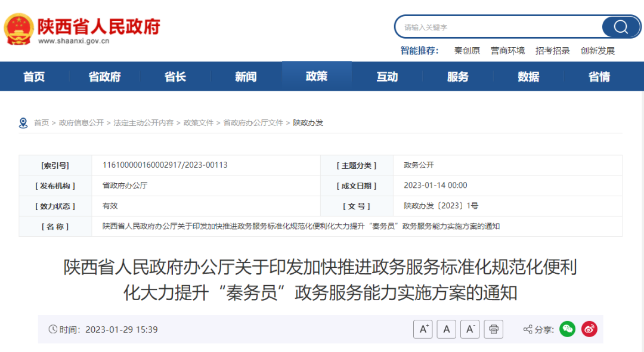Viewport: 644px width, 352px height.
Task: Increase font size with A+ button
Action: 423,329
